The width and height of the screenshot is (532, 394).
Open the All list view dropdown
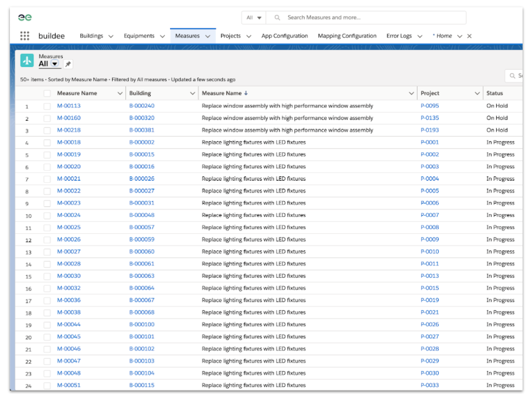point(55,64)
